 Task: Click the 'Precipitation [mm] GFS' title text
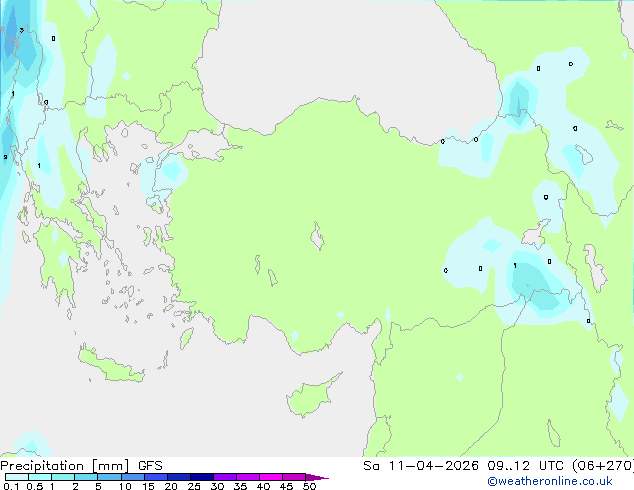[x=81, y=466]
